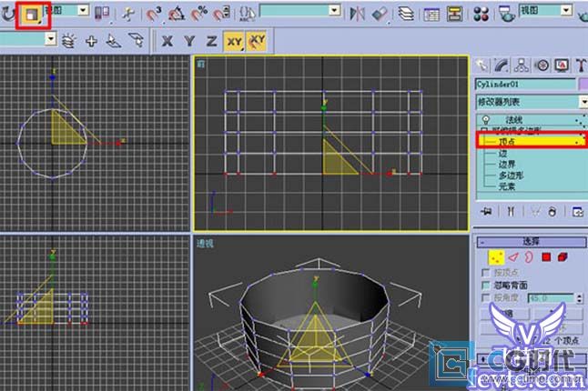Viewport: 588px width, 391px height.
Task: Click the use pivot point center icon
Action: point(102,14)
